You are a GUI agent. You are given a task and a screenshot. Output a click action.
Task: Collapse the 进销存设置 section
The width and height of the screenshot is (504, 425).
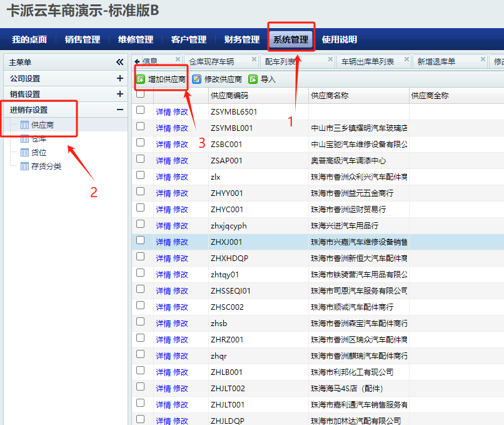[x=119, y=110]
